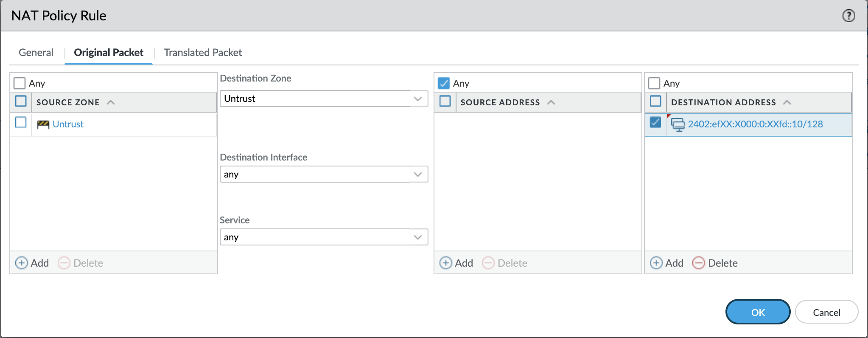Click the plus Add icon under Source Zone
The height and width of the screenshot is (338, 868).
(22, 263)
